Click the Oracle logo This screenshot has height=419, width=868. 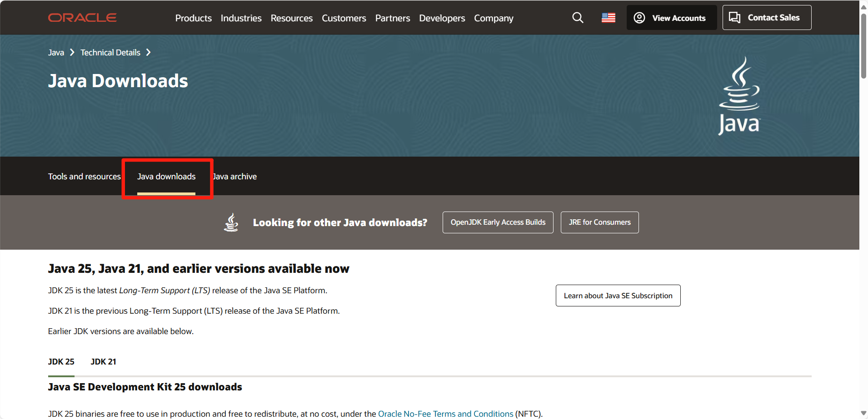coord(82,18)
